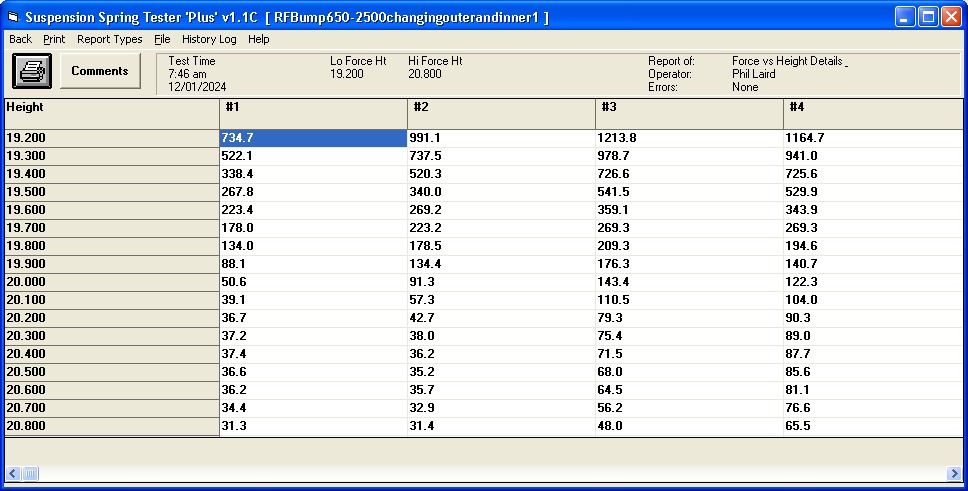Select height row 19.500
This screenshot has height=491, width=968.
[x=112, y=191]
